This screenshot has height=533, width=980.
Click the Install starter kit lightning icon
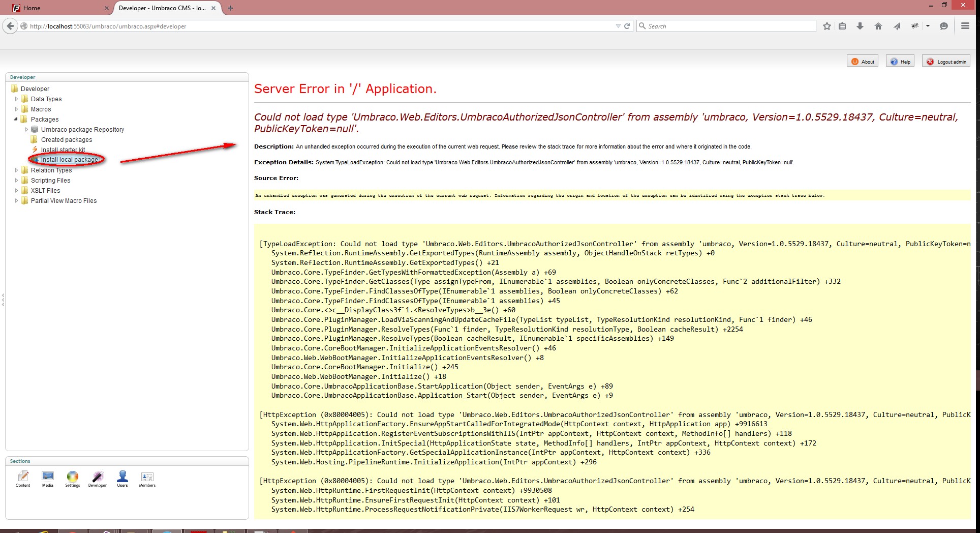pos(35,150)
